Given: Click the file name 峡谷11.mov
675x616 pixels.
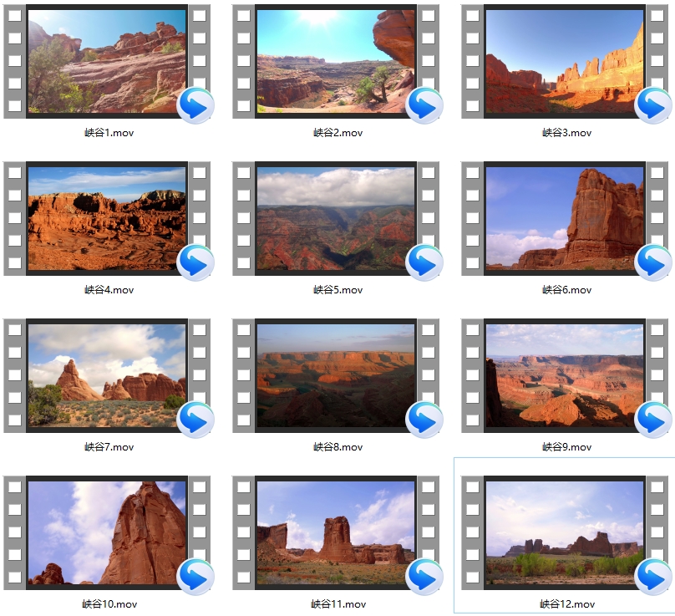Looking at the screenshot, I should pyautogui.click(x=339, y=604).
